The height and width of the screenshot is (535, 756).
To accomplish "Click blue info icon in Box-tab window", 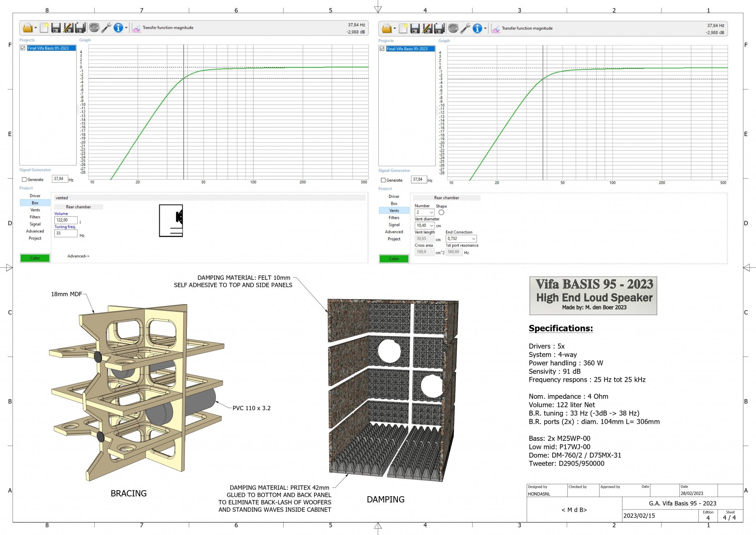I will coord(118,28).
